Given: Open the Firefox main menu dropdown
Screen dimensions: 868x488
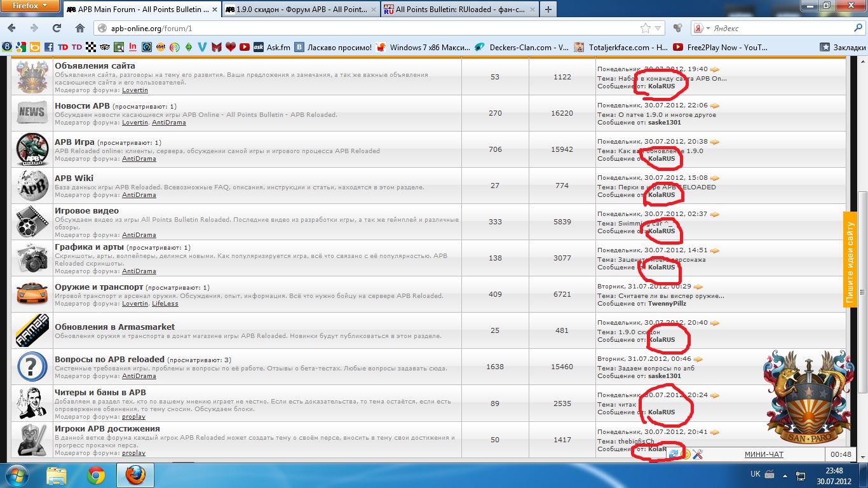Looking at the screenshot, I should click(29, 6).
